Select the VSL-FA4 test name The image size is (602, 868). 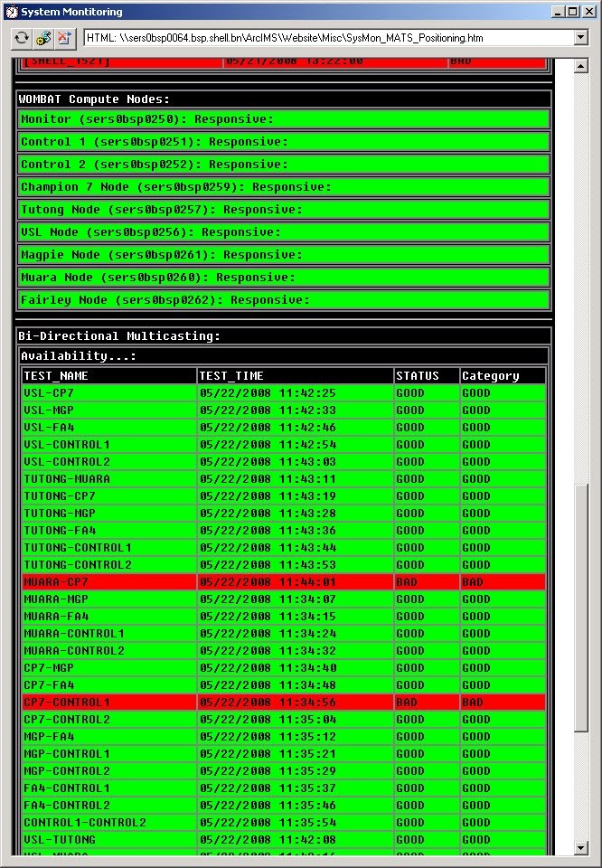click(49, 428)
